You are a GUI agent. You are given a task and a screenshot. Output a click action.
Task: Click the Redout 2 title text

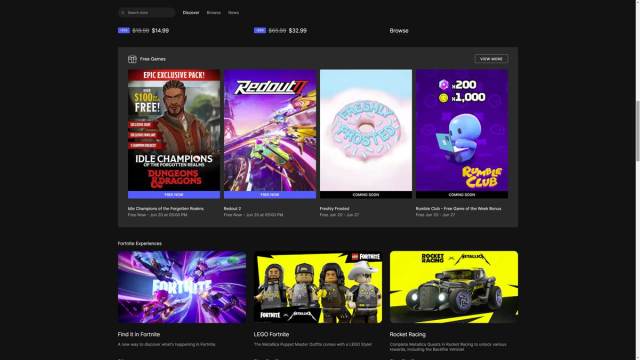click(x=232, y=209)
